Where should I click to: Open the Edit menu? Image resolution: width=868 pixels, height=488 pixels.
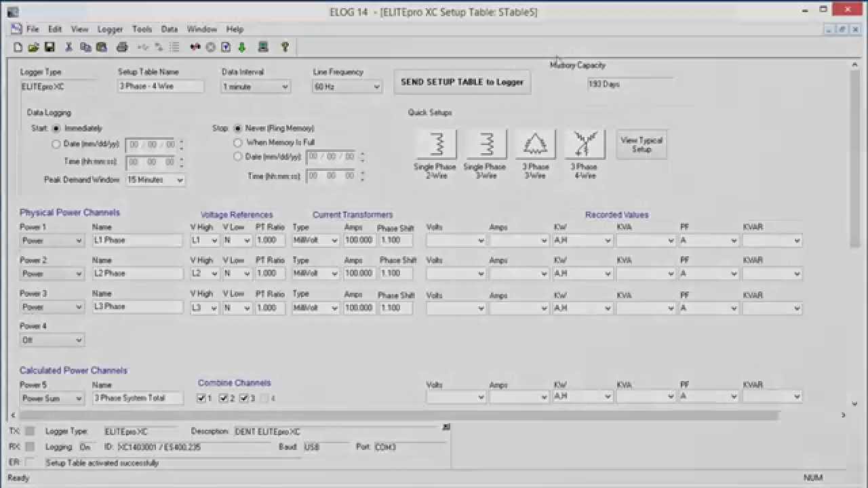[55, 29]
